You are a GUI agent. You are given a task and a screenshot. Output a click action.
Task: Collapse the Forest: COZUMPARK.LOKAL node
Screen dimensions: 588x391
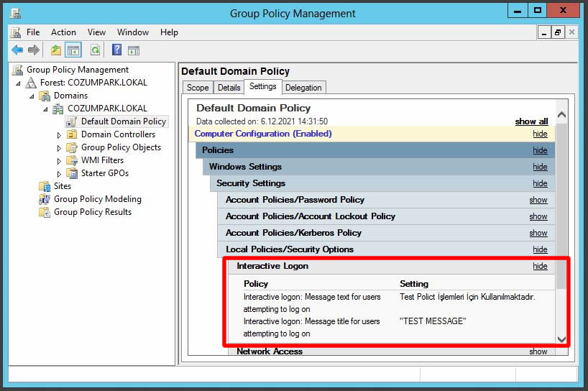tap(19, 83)
